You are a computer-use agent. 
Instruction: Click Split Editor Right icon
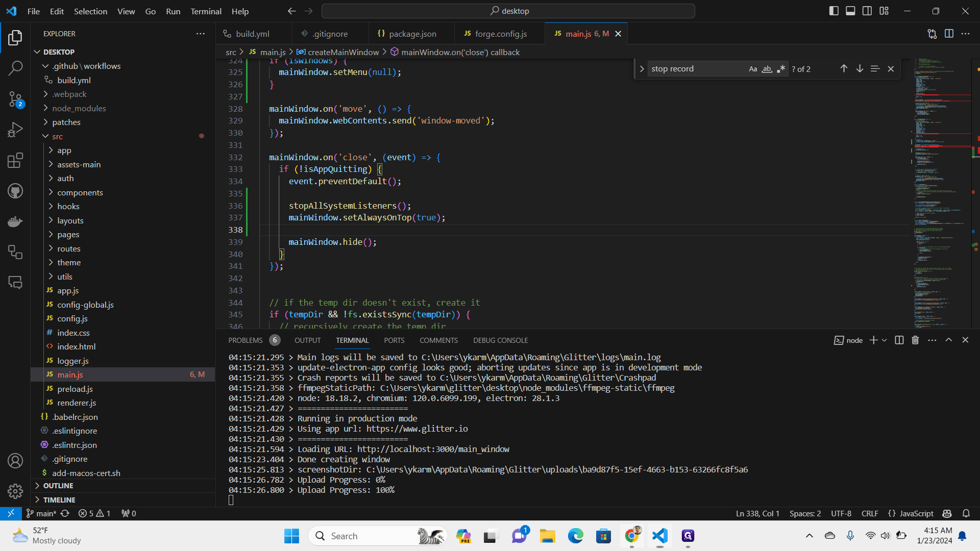[949, 34]
